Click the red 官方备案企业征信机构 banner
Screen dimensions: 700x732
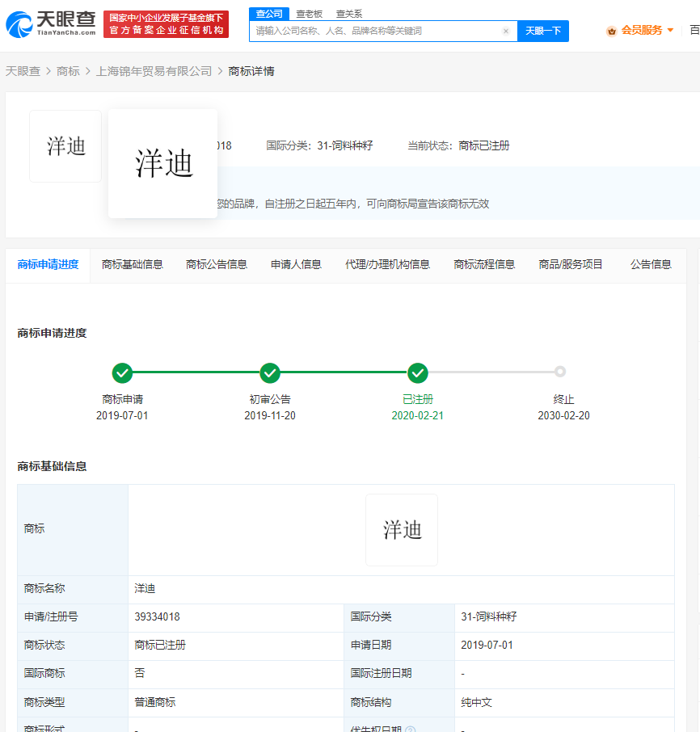pyautogui.click(x=166, y=24)
